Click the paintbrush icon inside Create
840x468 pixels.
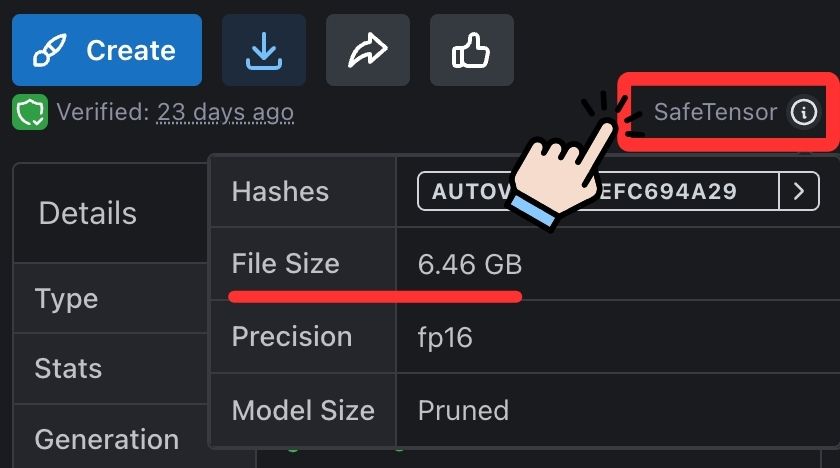49,50
